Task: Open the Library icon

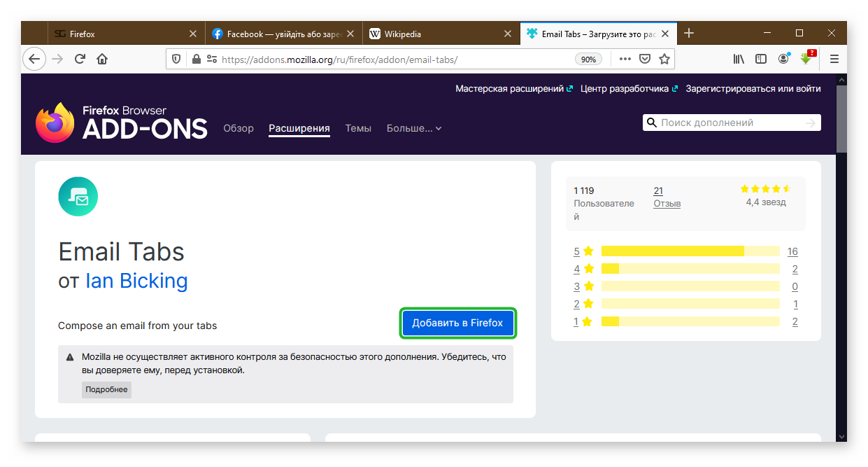Action: 739,60
